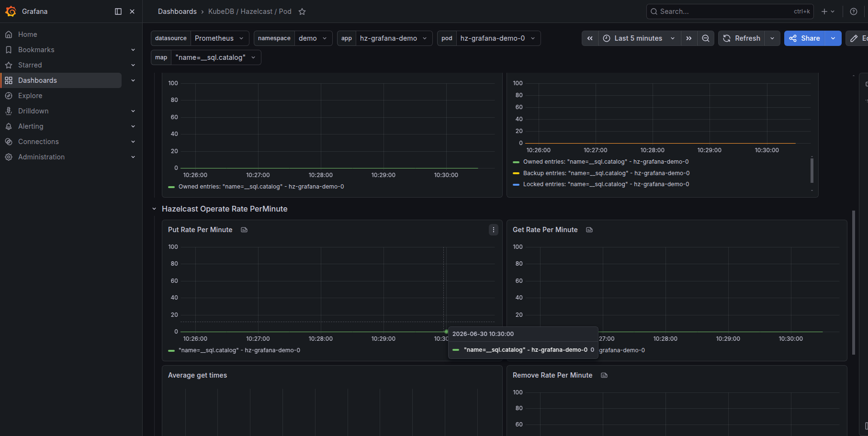Close the sidebar menu with X
This screenshot has height=436, width=868.
click(x=132, y=11)
